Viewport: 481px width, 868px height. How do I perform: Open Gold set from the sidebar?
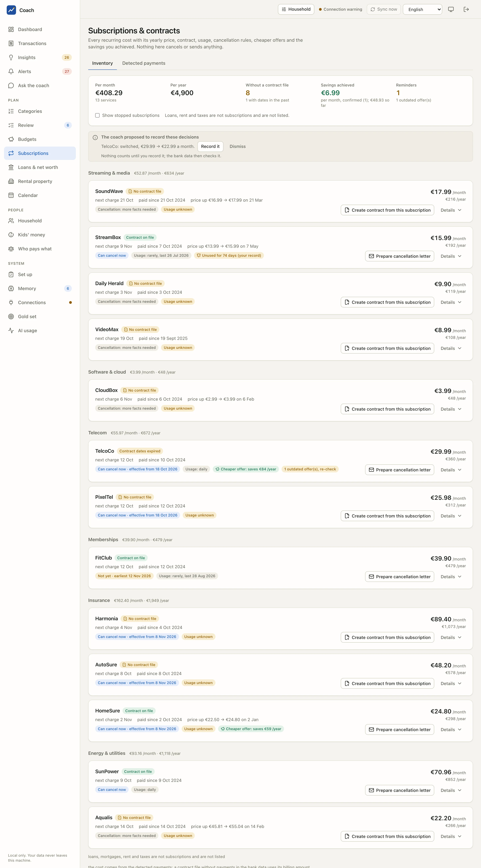coord(40,316)
